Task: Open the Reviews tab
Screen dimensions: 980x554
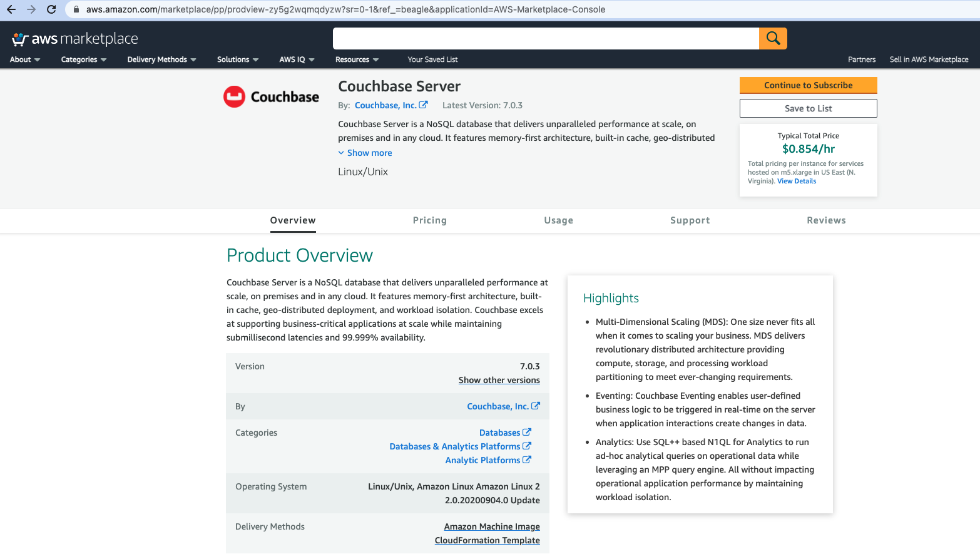Action: 826,220
